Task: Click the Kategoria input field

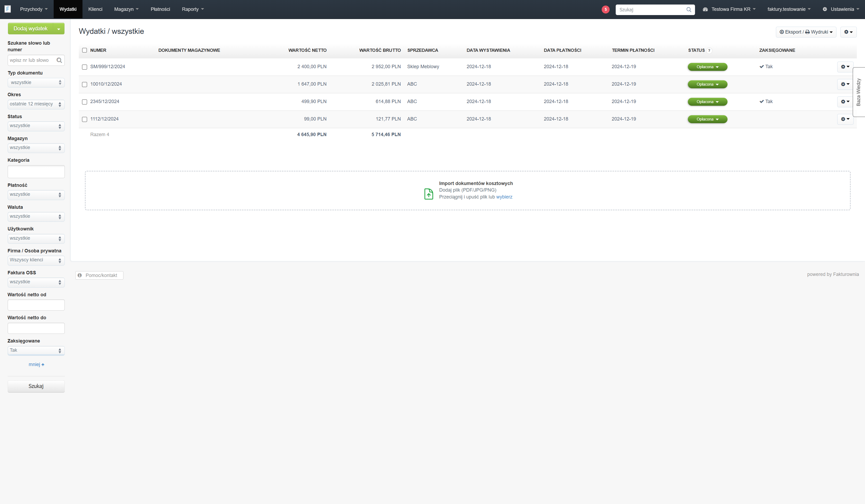Action: (36, 172)
